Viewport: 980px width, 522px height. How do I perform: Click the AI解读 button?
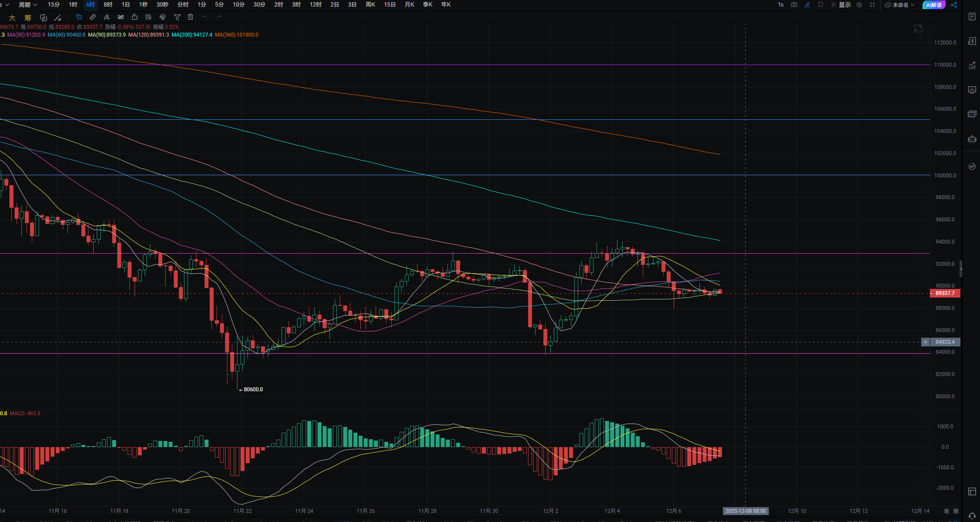pos(934,5)
